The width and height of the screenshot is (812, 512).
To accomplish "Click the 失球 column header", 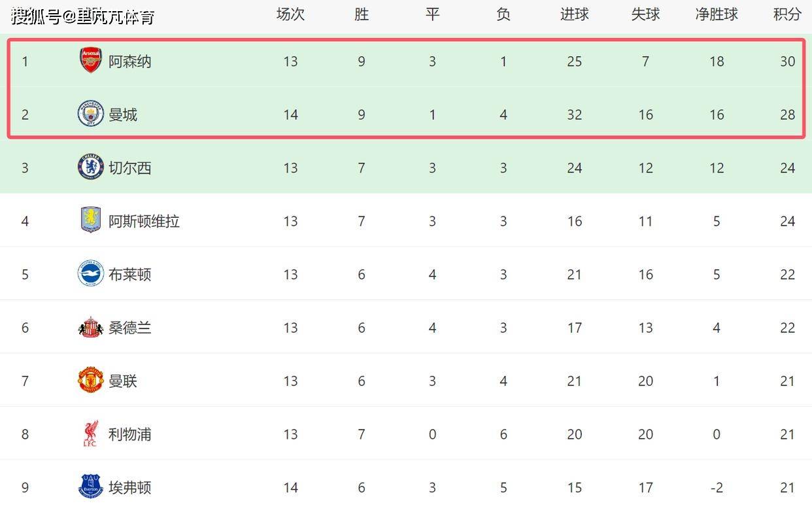I will tap(645, 14).
